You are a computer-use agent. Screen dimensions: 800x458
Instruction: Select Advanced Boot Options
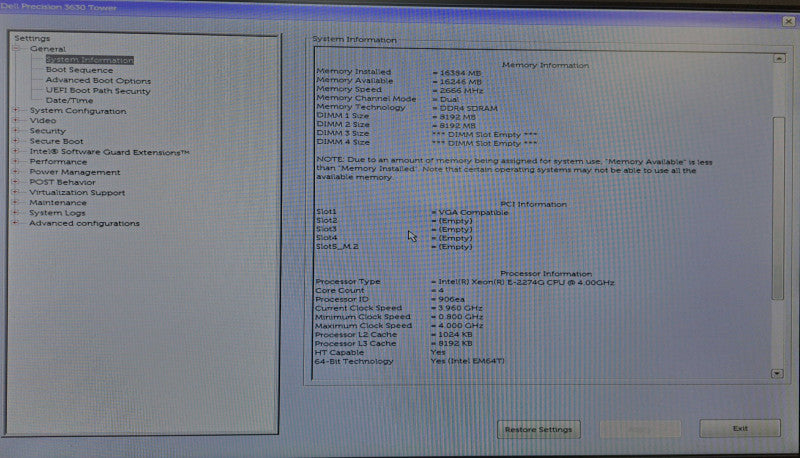[98, 81]
